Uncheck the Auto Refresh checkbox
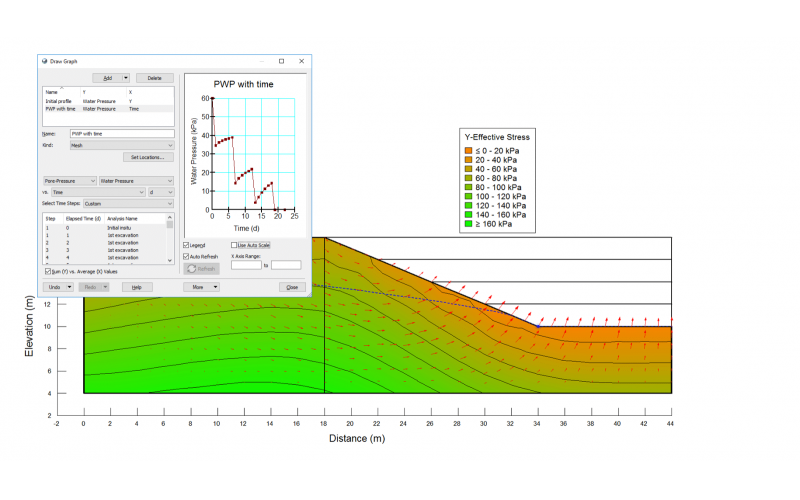This screenshot has width=800, height=500. [187, 255]
